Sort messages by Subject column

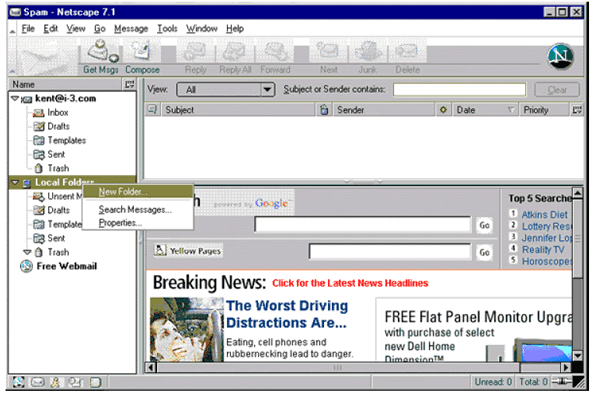237,110
